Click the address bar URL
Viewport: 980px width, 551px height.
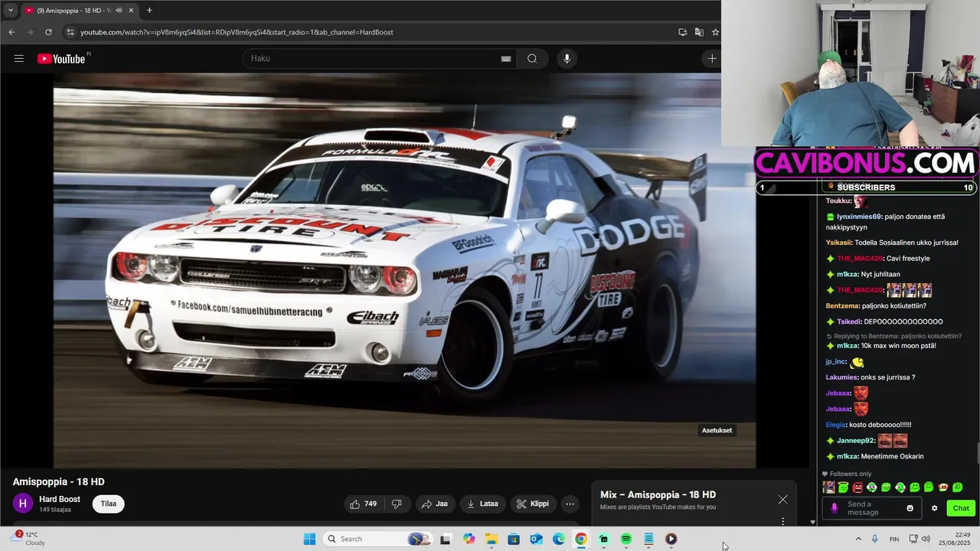point(237,32)
